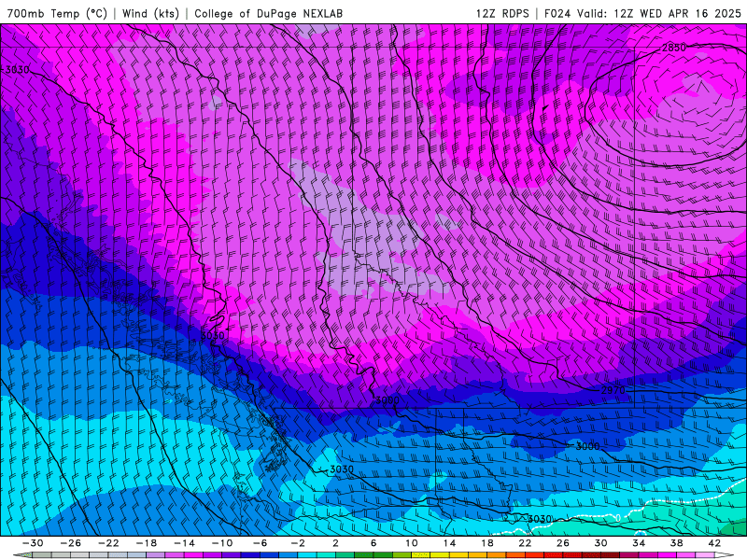Click the 18 colorbar scale label

click(x=486, y=543)
